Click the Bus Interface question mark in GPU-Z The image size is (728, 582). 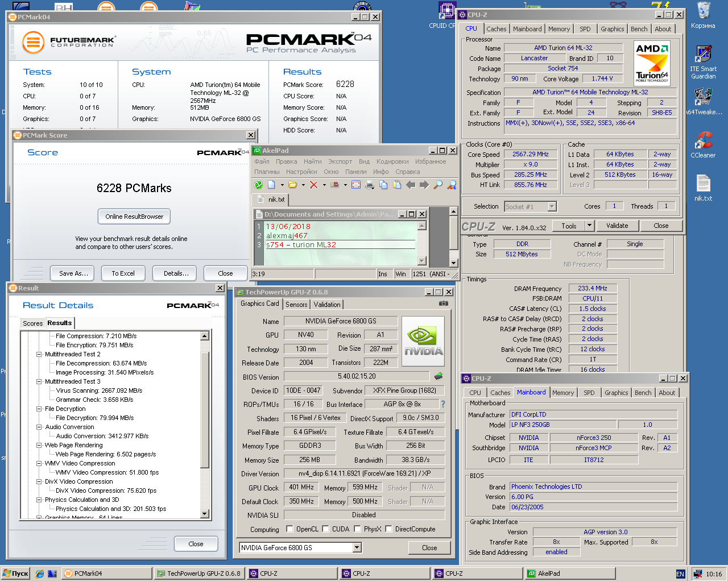[443, 404]
